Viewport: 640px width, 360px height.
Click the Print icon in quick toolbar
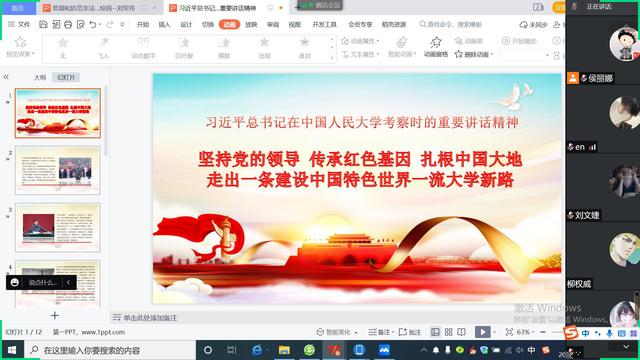pos(68,24)
